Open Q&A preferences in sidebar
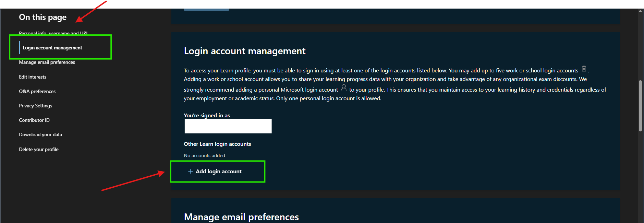This screenshot has width=644, height=223. [x=37, y=91]
